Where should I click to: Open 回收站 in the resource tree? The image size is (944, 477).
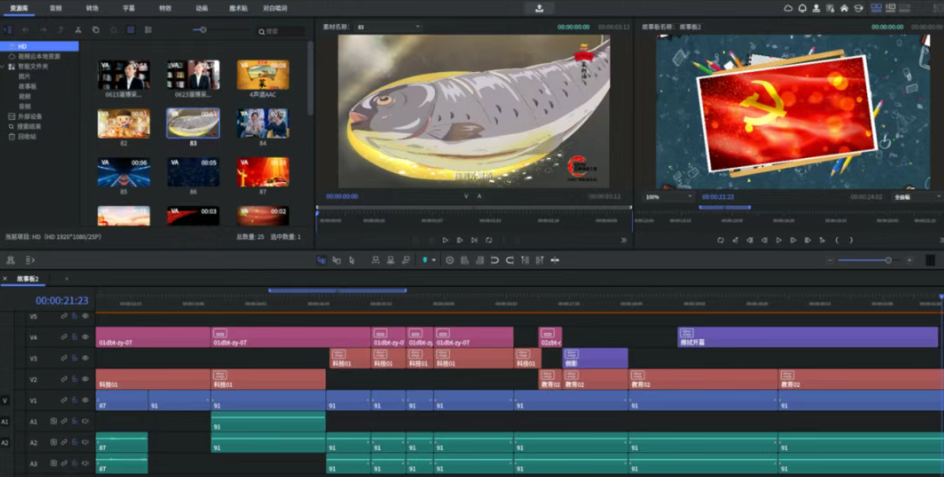click(26, 137)
